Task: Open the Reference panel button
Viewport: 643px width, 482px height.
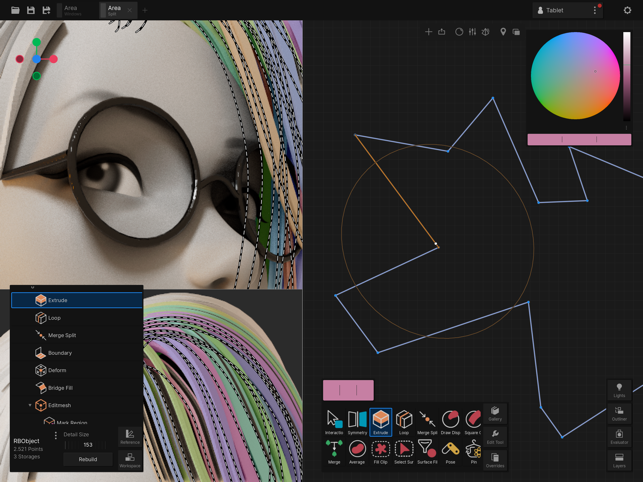Action: pyautogui.click(x=130, y=436)
